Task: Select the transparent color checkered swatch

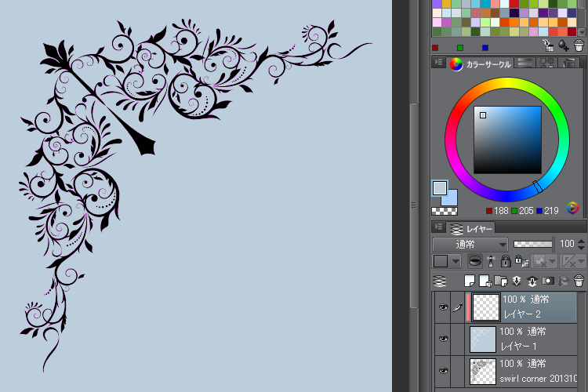Action: [445, 211]
